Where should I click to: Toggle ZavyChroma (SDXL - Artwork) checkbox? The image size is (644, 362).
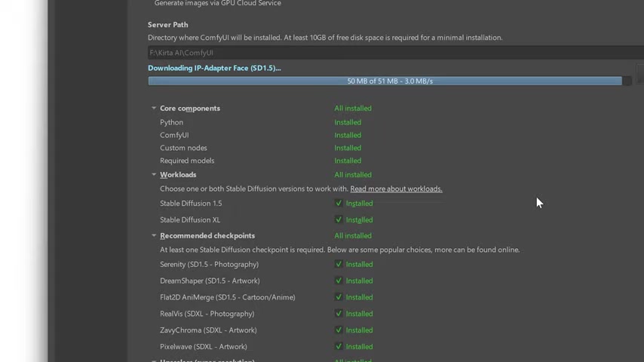[x=339, y=330]
